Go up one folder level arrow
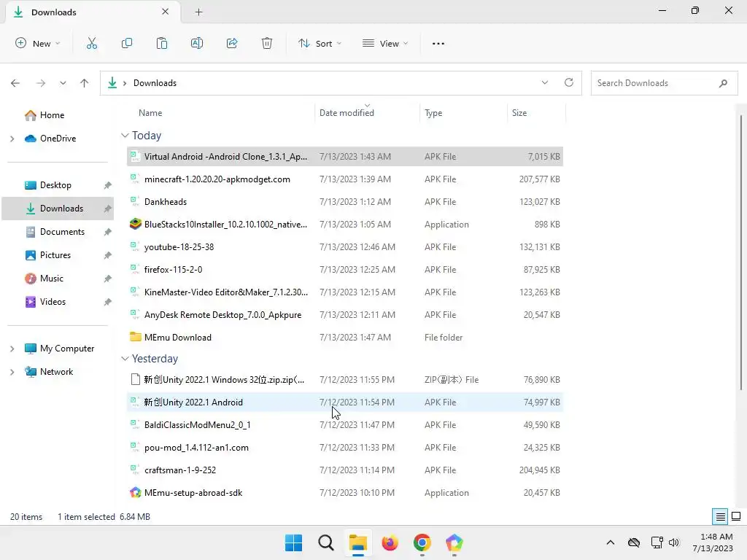The image size is (747, 560). pos(85,83)
